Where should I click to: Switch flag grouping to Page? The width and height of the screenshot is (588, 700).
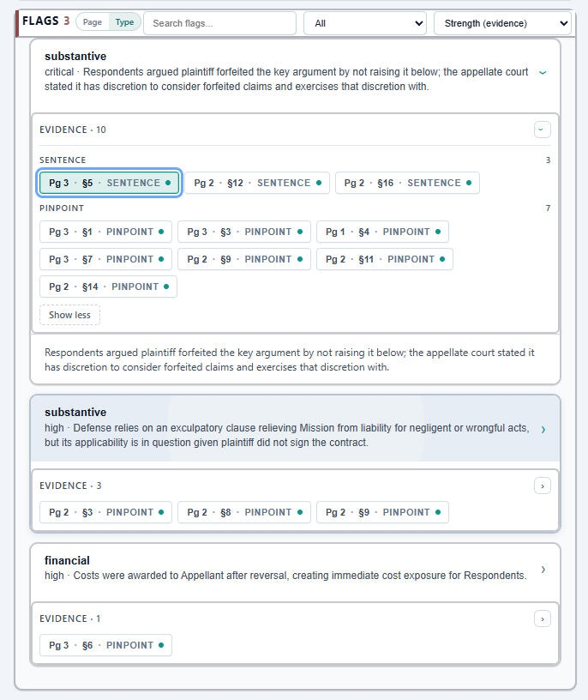(93, 22)
